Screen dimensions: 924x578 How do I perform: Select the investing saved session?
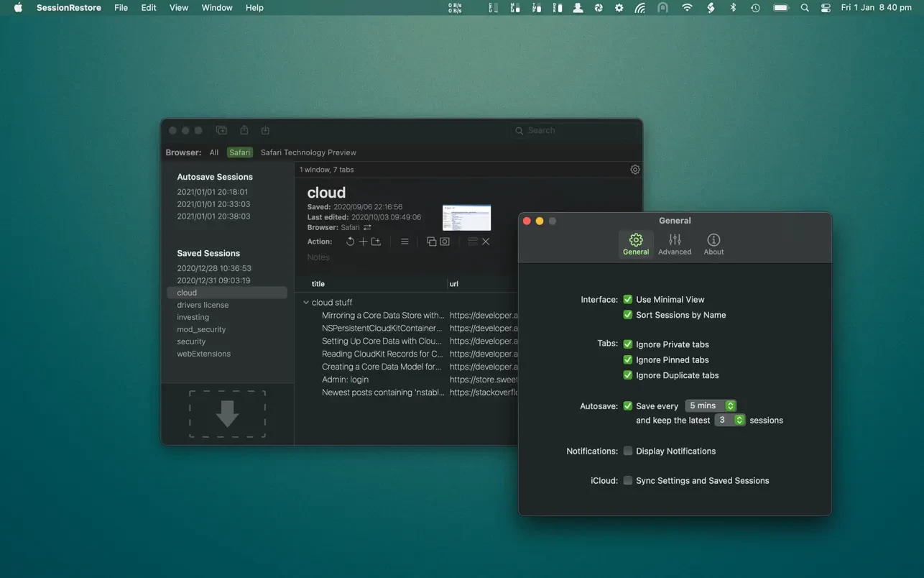193,317
